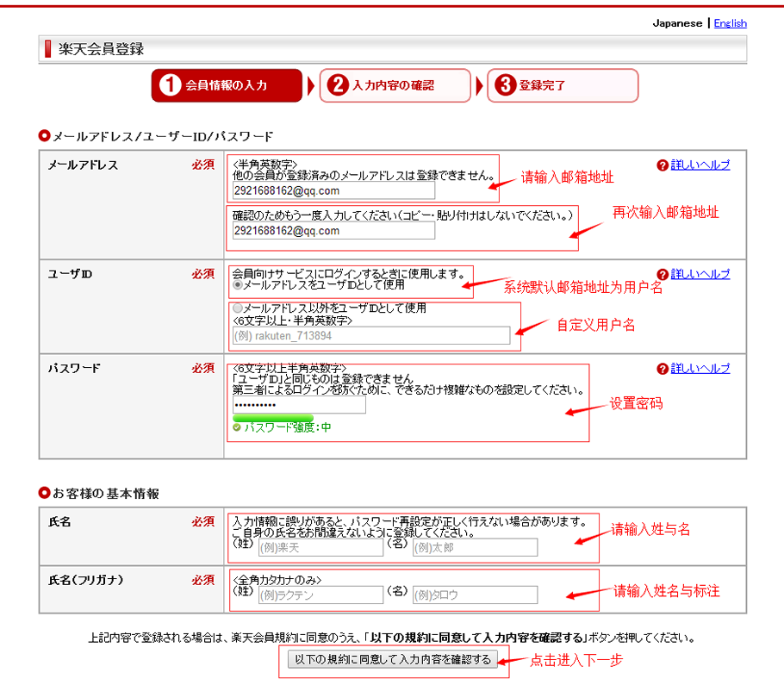Image resolution: width=784 pixels, height=685 pixels.
Task: Open the 詳しいヘルプ link for password
Action: coord(700,369)
